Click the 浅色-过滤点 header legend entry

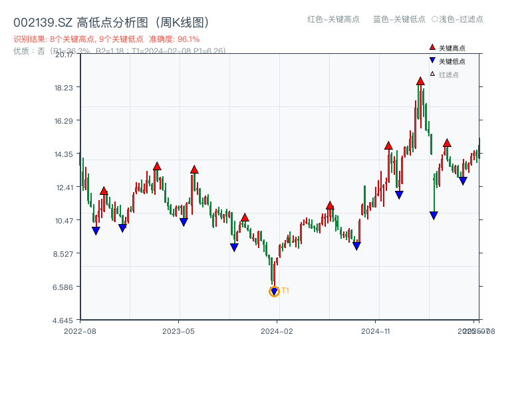click(458, 19)
